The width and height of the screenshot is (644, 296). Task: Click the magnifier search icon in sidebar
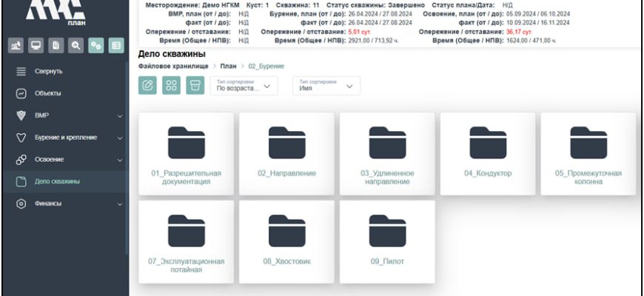pos(75,46)
